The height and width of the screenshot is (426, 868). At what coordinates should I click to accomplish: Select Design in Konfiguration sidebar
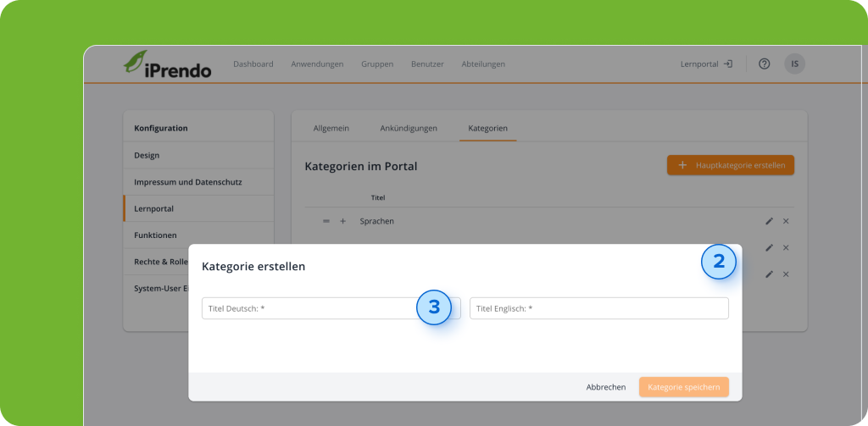point(147,156)
